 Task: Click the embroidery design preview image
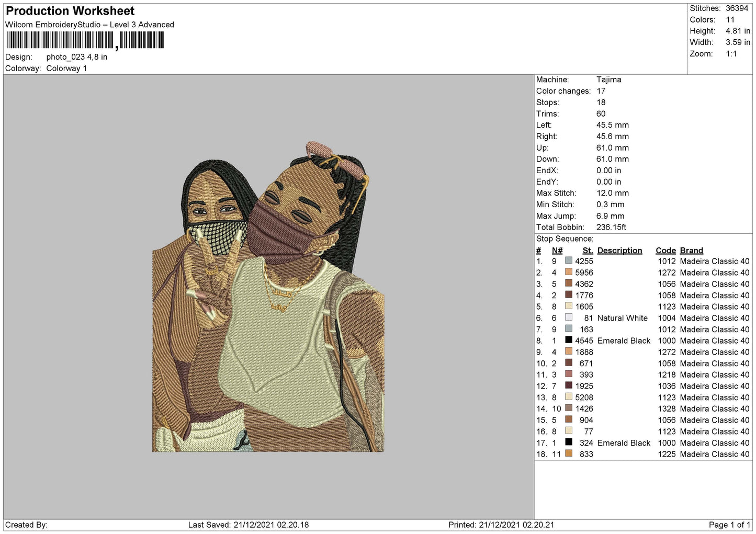pyautogui.click(x=268, y=297)
